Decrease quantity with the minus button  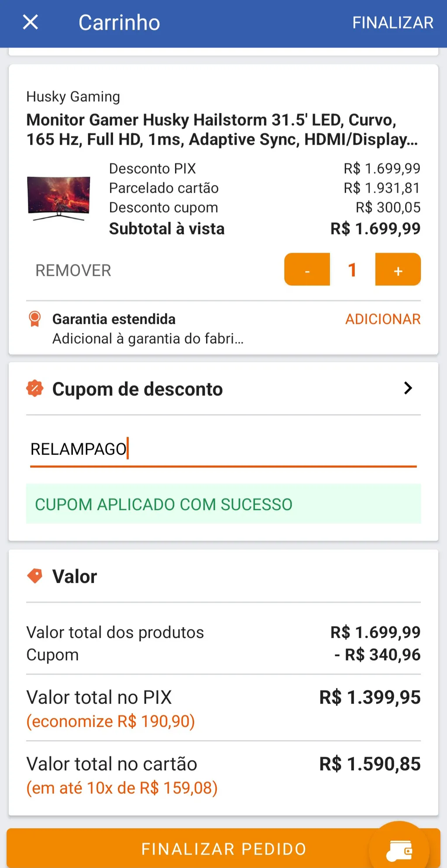click(x=307, y=270)
